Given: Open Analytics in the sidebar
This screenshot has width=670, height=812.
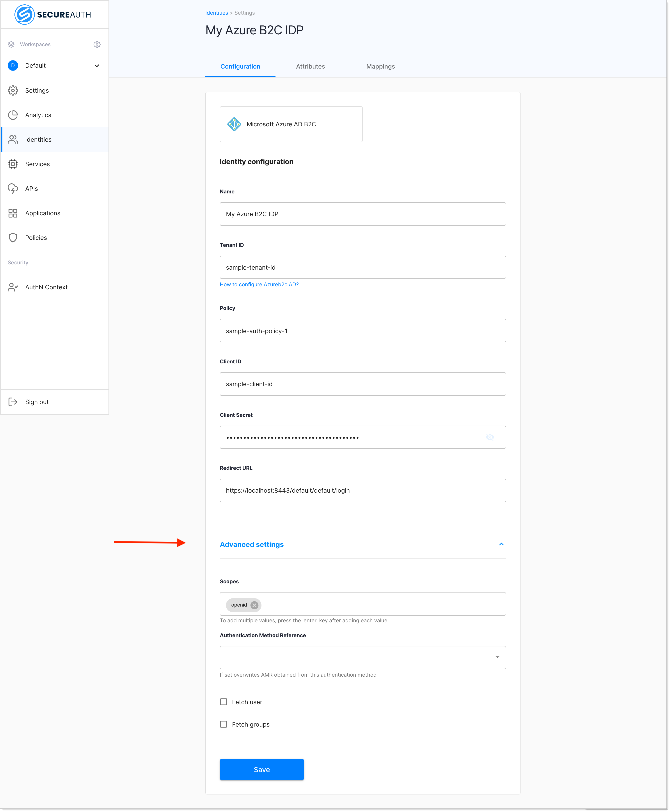Looking at the screenshot, I should (54, 115).
